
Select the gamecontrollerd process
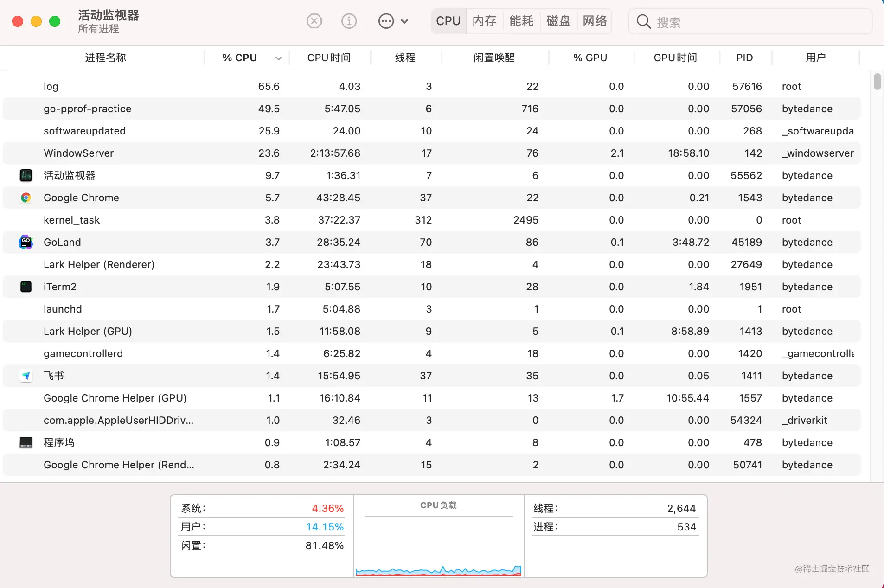432,353
